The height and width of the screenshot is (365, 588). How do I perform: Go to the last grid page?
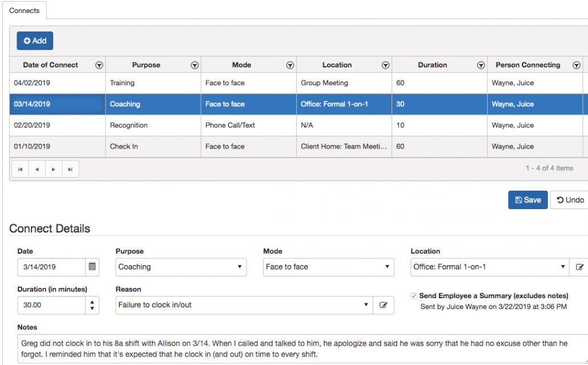point(70,169)
